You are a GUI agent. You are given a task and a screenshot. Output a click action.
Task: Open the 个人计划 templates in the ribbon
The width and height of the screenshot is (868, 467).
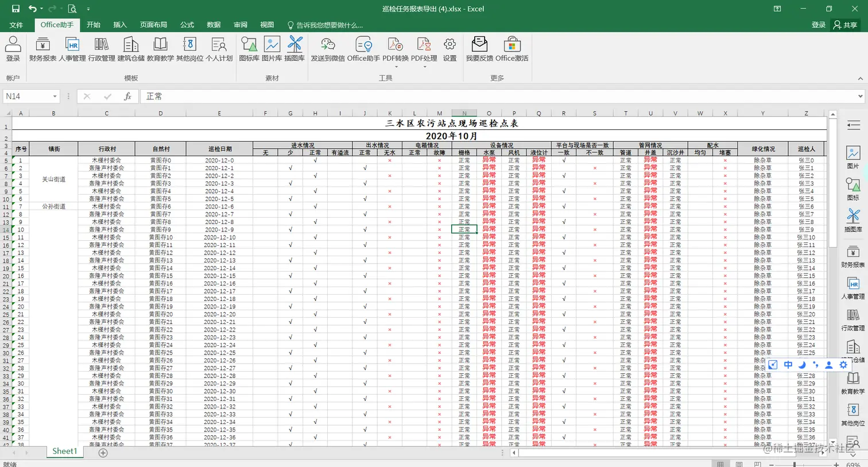[x=219, y=49]
